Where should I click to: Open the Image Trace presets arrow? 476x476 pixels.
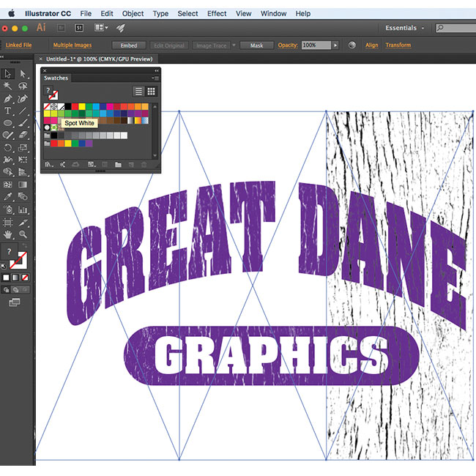click(234, 45)
